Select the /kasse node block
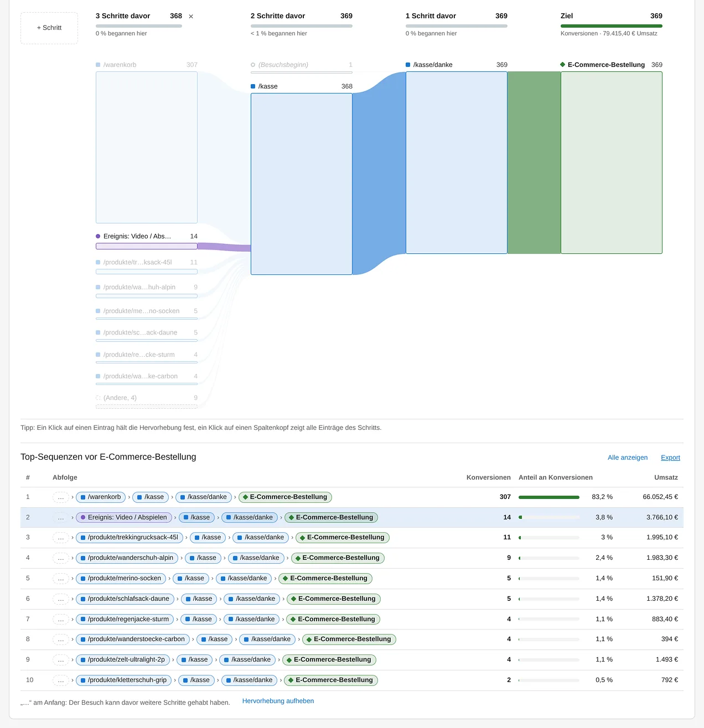 pos(302,184)
